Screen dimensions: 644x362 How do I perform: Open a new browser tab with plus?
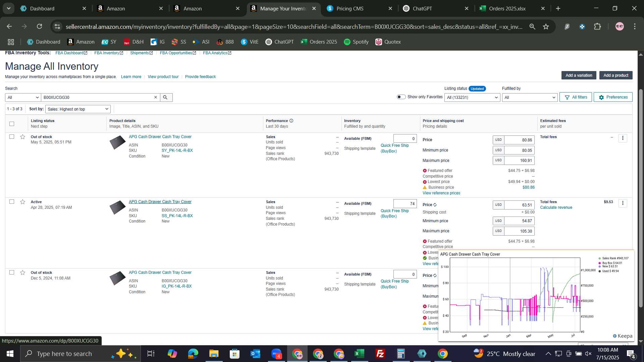(558, 8)
